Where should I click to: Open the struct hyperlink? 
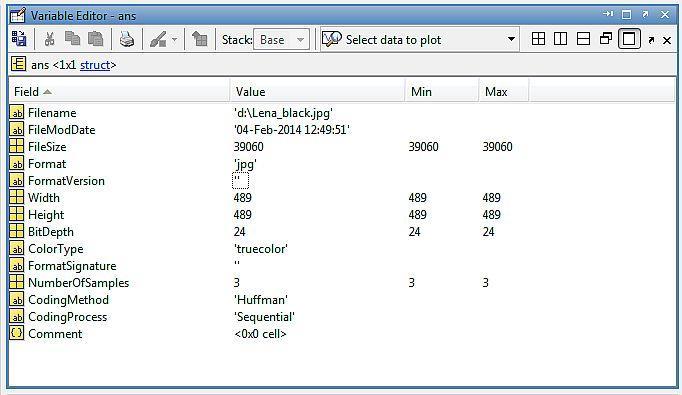(95, 65)
